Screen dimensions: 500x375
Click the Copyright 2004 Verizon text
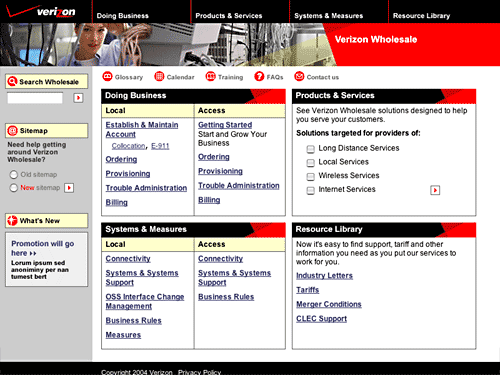[137, 372]
